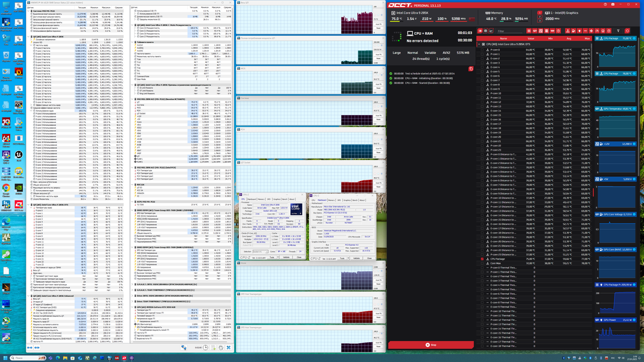
Task: Check the E-core 6 row checkbox in OCCT
Action: 482,76
